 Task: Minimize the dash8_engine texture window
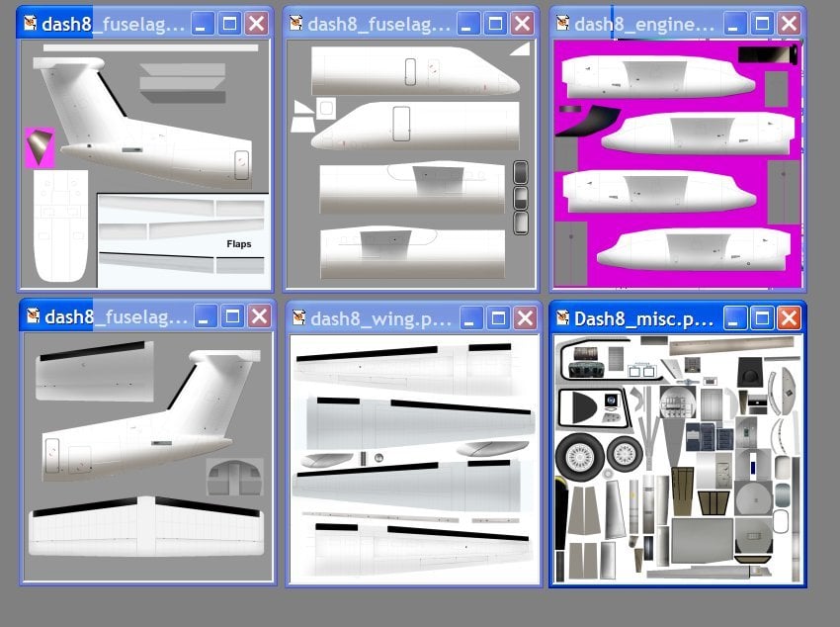pos(734,24)
